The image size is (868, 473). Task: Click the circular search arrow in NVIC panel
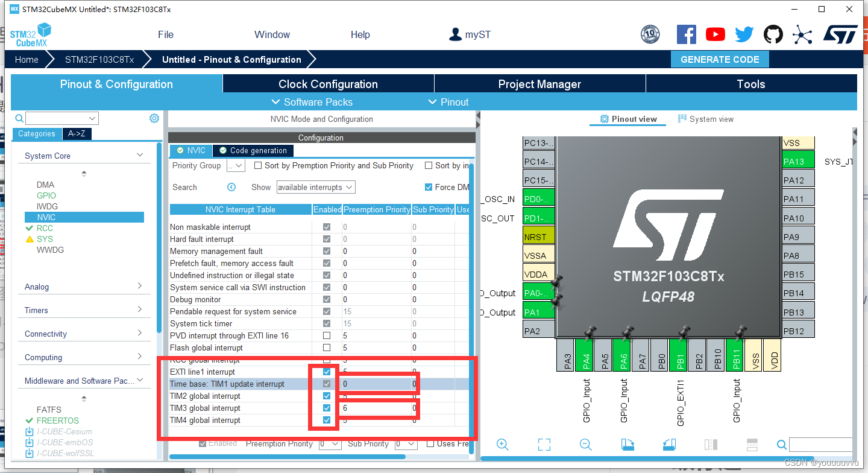[x=231, y=187]
